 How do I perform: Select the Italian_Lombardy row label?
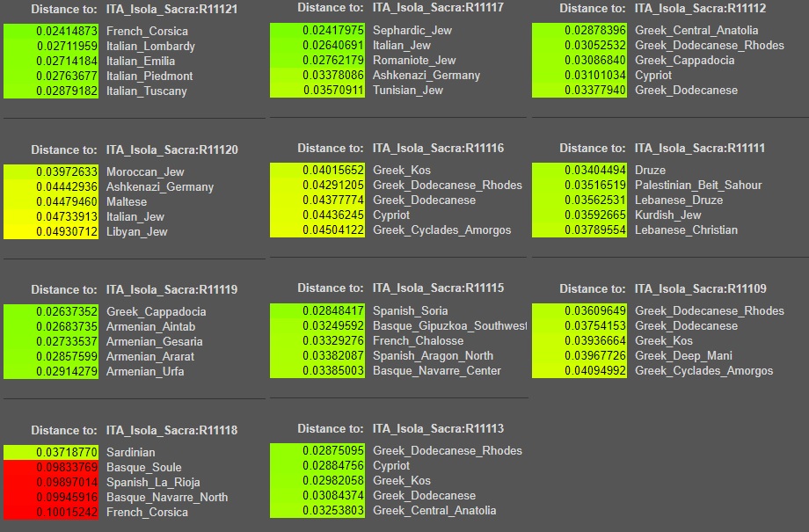pyautogui.click(x=150, y=46)
